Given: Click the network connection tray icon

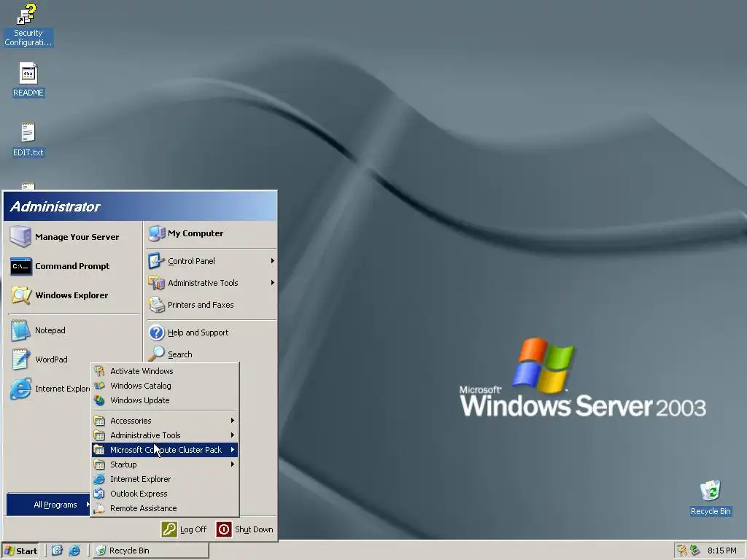Looking at the screenshot, I should click(694, 551).
